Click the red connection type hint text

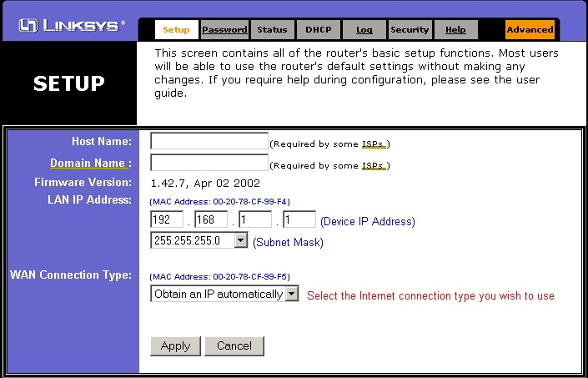430,296
